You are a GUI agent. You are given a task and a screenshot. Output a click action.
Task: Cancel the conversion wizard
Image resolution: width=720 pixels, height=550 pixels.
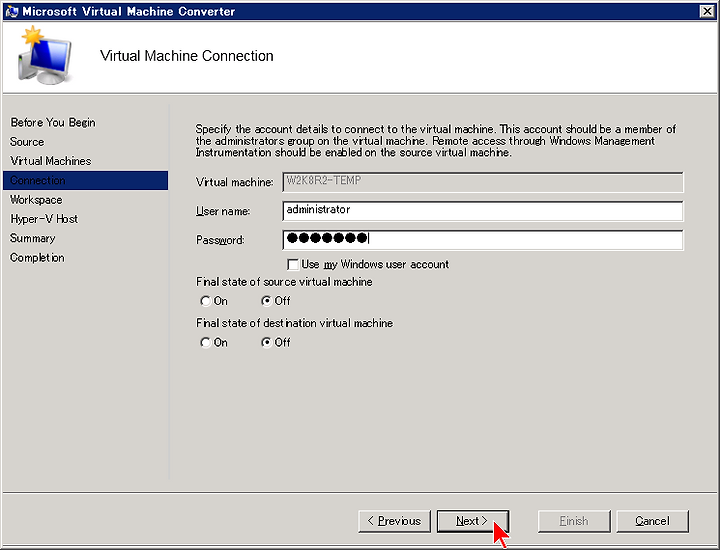(652, 521)
